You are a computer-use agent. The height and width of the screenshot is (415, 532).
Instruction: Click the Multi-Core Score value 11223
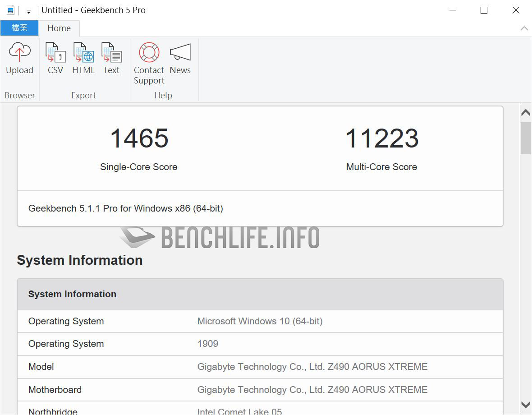pyautogui.click(x=381, y=138)
